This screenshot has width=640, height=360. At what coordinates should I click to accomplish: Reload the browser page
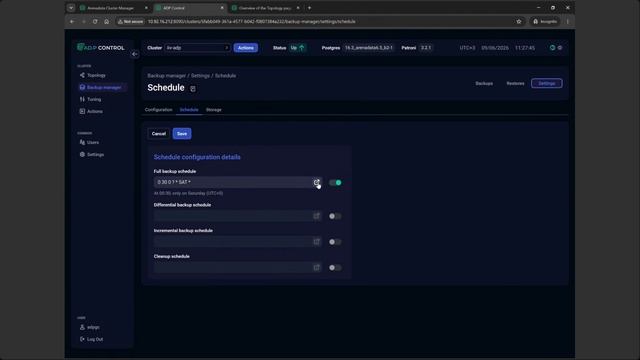tap(95, 22)
